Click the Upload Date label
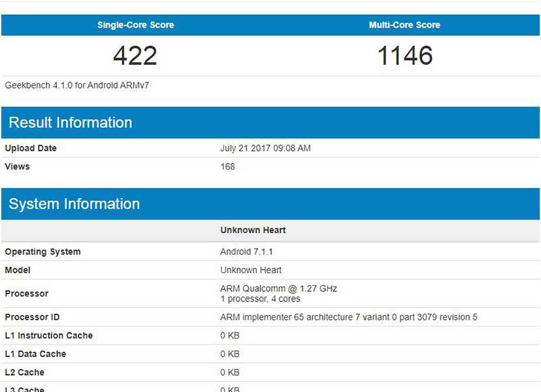The image size is (541, 392). (x=30, y=148)
